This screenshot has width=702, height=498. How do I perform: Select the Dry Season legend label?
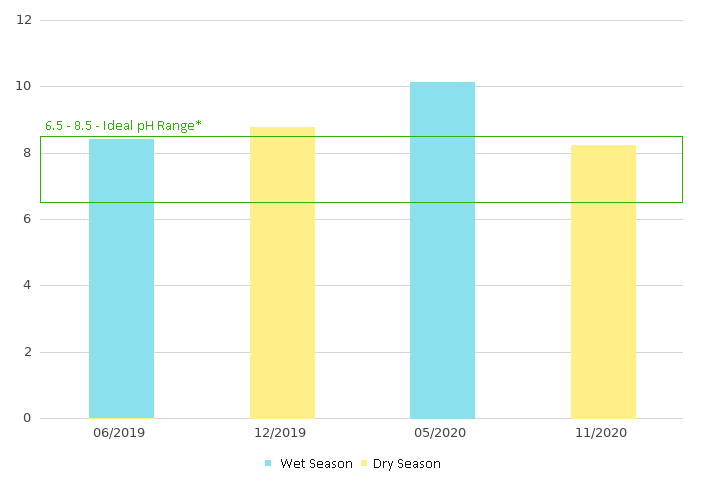click(x=407, y=463)
